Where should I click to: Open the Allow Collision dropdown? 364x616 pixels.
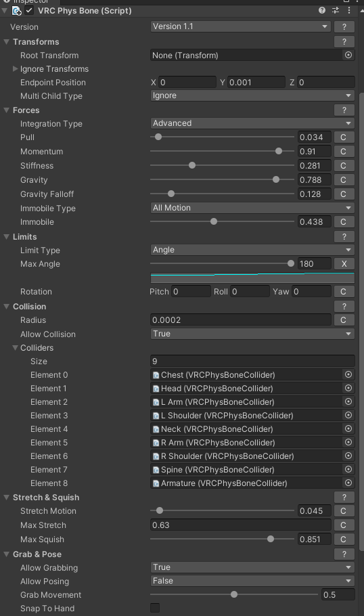tap(252, 334)
